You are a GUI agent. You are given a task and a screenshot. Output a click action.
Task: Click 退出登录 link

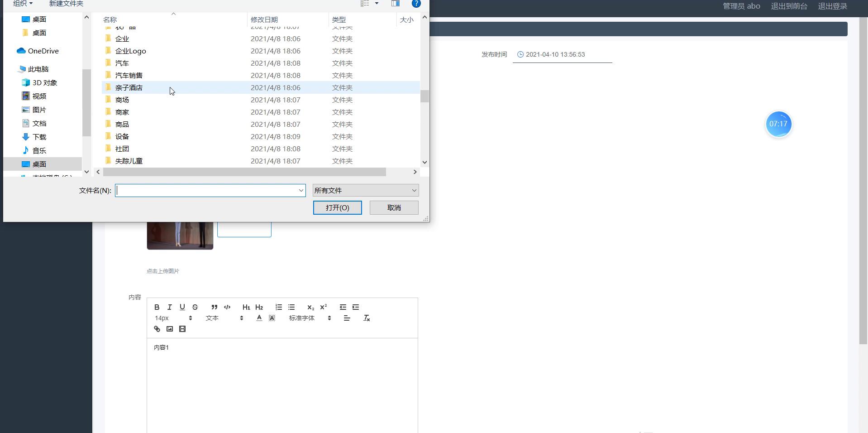[832, 6]
